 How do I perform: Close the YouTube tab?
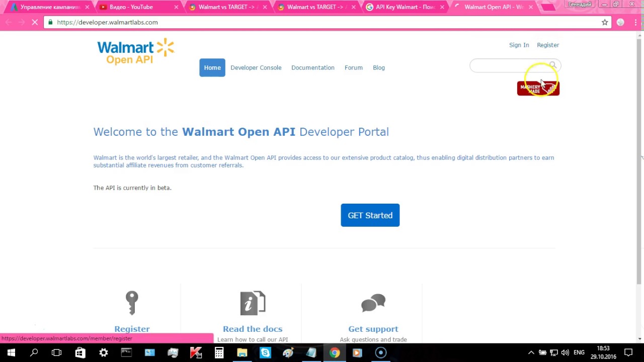coord(176,7)
